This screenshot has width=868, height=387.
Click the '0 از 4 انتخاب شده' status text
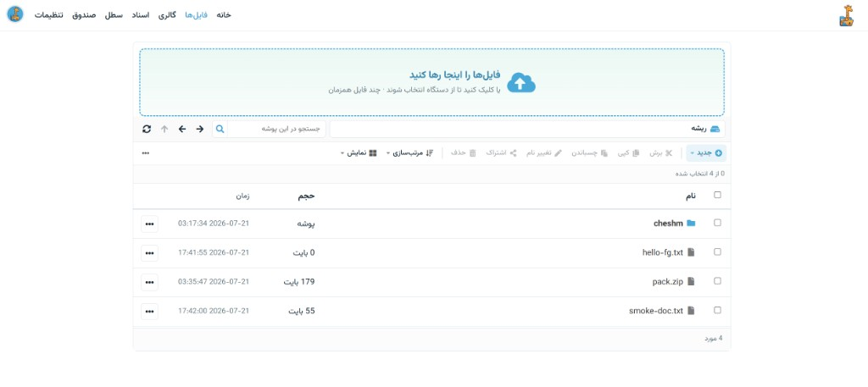pyautogui.click(x=699, y=174)
